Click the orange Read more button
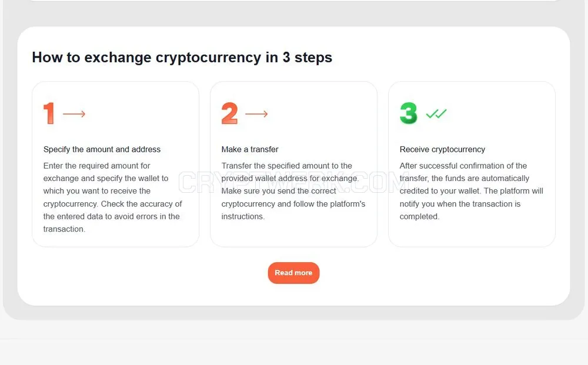This screenshot has width=588, height=365. (293, 273)
